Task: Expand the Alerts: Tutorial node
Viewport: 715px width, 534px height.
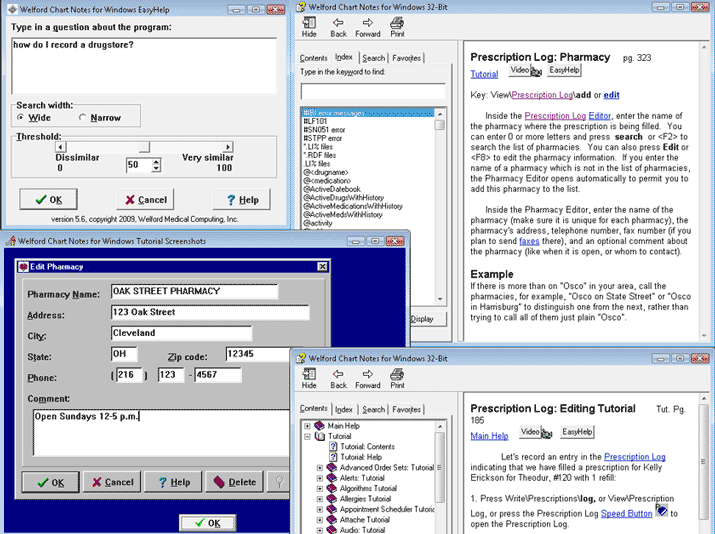Action: [x=320, y=478]
